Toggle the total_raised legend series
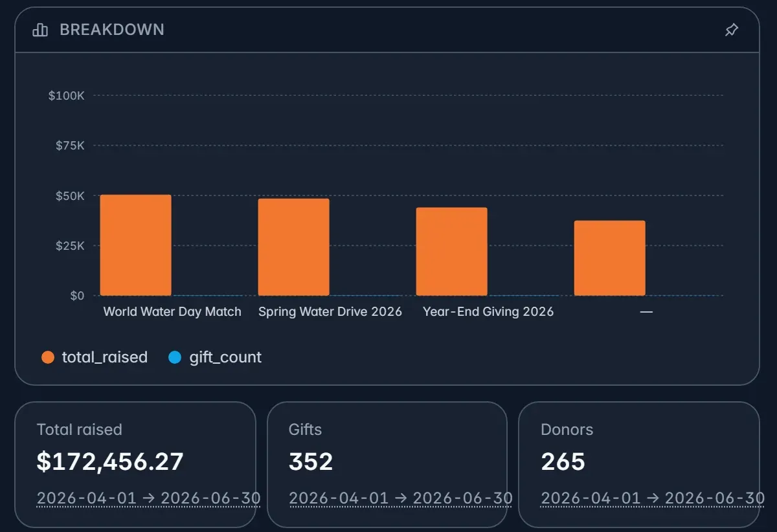 (95, 357)
